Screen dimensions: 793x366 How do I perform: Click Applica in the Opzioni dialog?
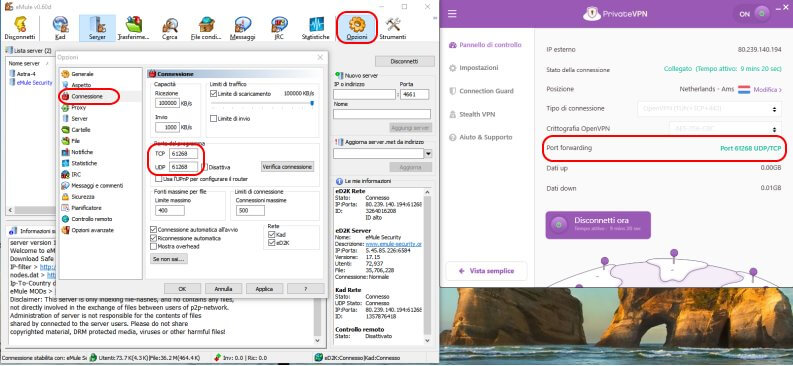click(x=264, y=289)
